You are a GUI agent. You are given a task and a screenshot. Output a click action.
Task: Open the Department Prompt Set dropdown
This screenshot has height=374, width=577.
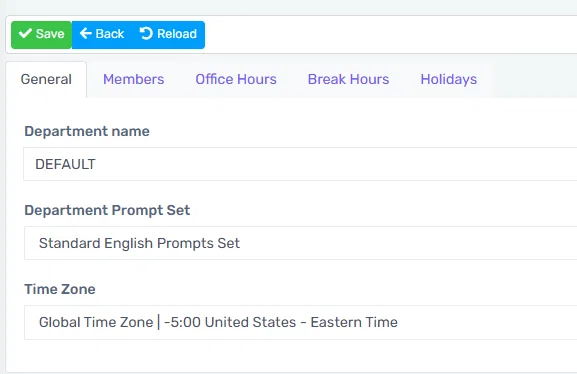(x=300, y=243)
